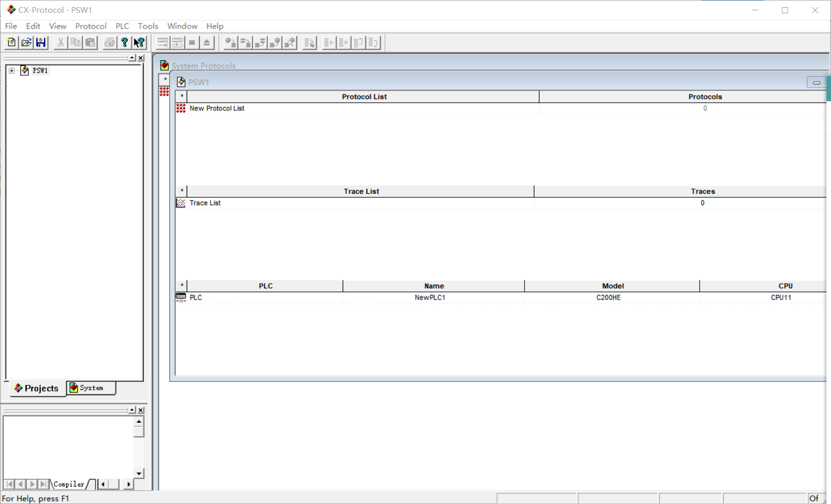Click the Open project folder icon

pyautogui.click(x=26, y=42)
